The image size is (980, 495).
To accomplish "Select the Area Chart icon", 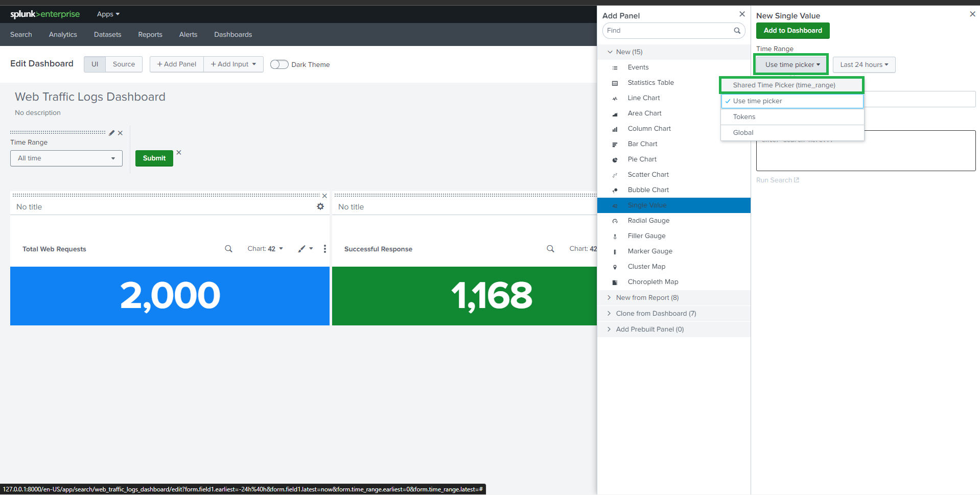I will (615, 113).
